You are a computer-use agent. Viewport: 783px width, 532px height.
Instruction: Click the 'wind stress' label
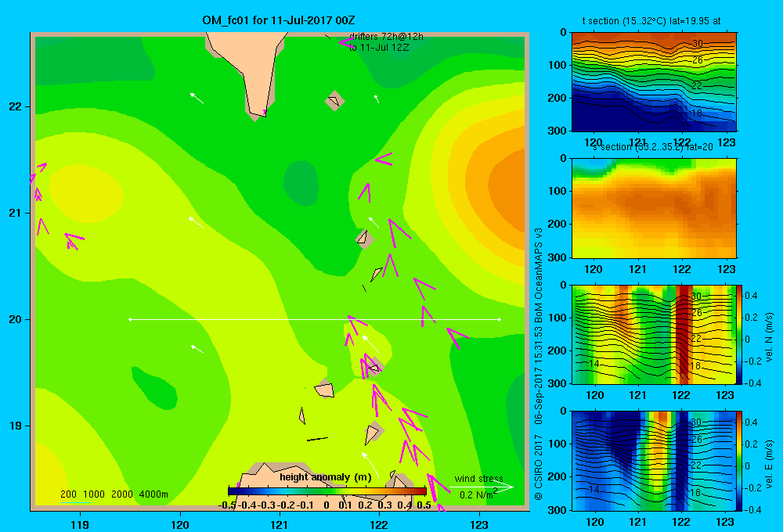click(x=478, y=479)
